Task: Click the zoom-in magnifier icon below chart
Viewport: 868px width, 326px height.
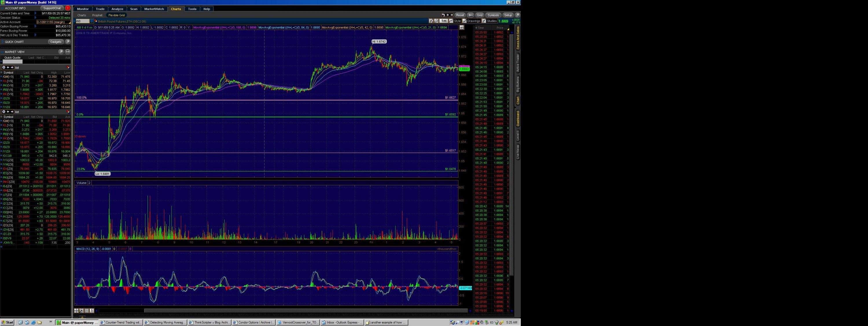Action: pyautogui.click(x=82, y=310)
